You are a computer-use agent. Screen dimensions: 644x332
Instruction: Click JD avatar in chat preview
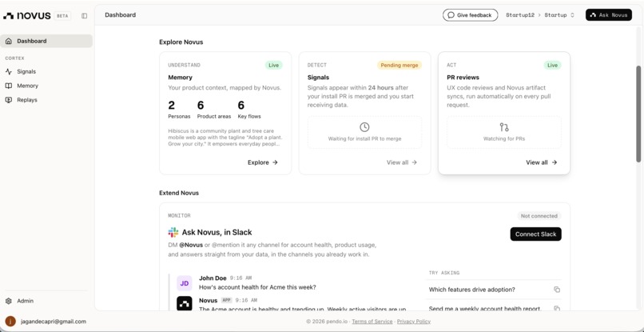tap(185, 283)
